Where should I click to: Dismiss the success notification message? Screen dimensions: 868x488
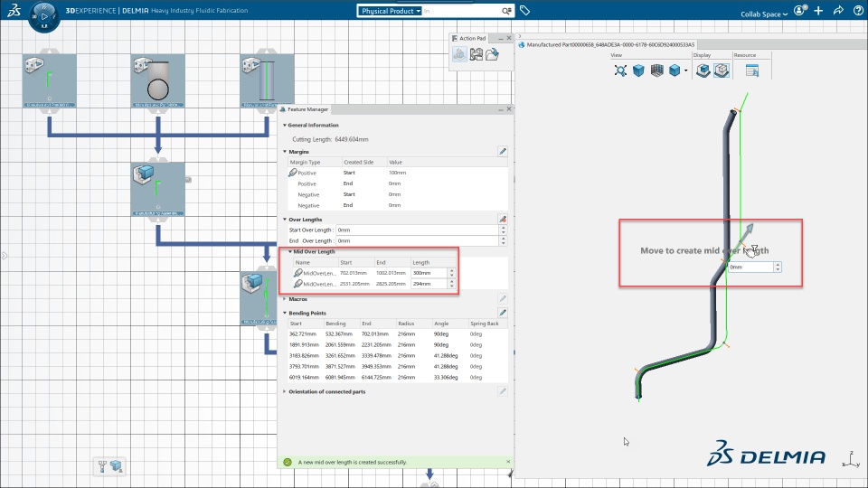508,462
